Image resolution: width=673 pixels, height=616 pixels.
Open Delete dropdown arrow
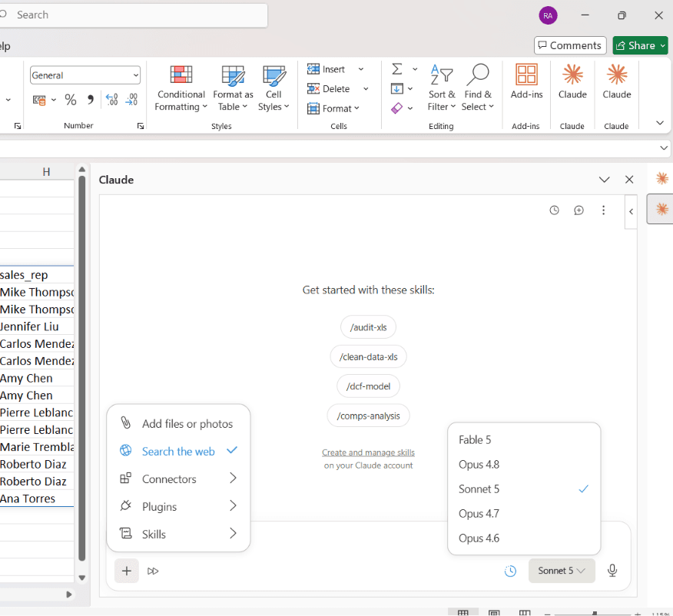coord(366,89)
